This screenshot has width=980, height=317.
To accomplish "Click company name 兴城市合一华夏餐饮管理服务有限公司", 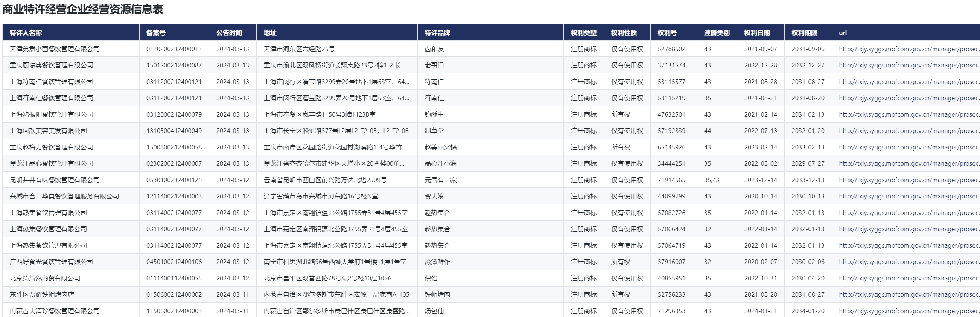I will [x=64, y=197].
